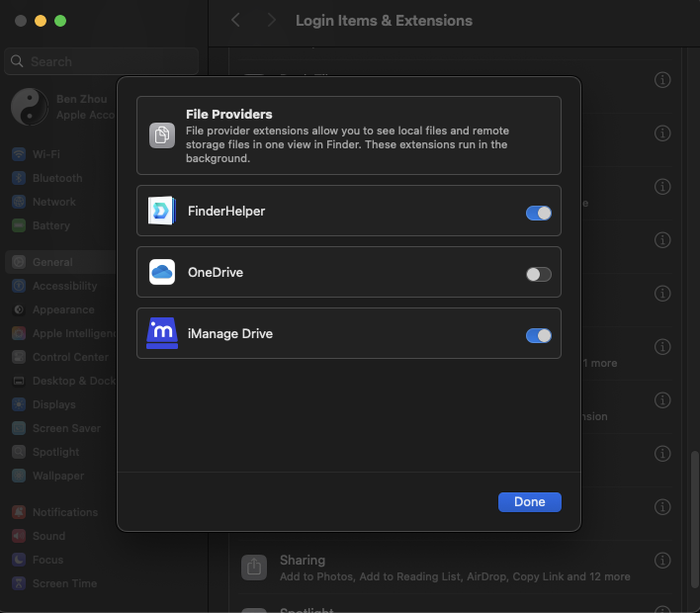The height and width of the screenshot is (613, 700).
Task: Click the FinderHelper app icon
Action: (162, 212)
